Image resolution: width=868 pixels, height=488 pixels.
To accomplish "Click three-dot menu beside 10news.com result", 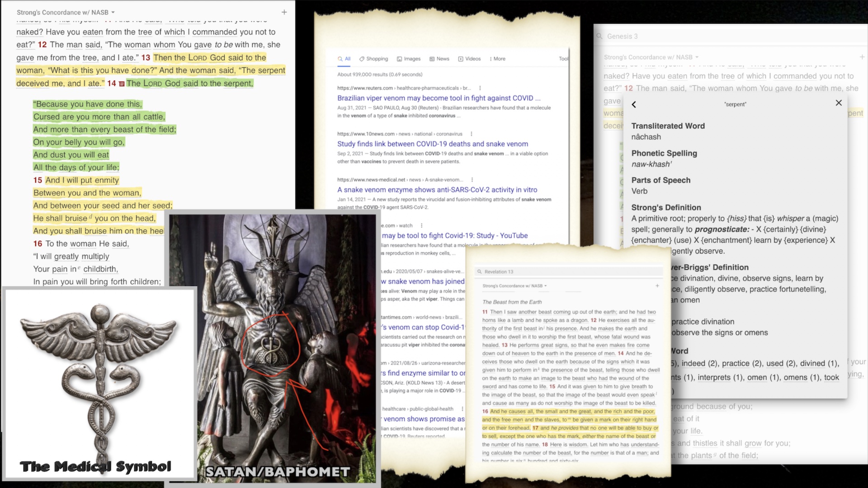I will point(472,134).
